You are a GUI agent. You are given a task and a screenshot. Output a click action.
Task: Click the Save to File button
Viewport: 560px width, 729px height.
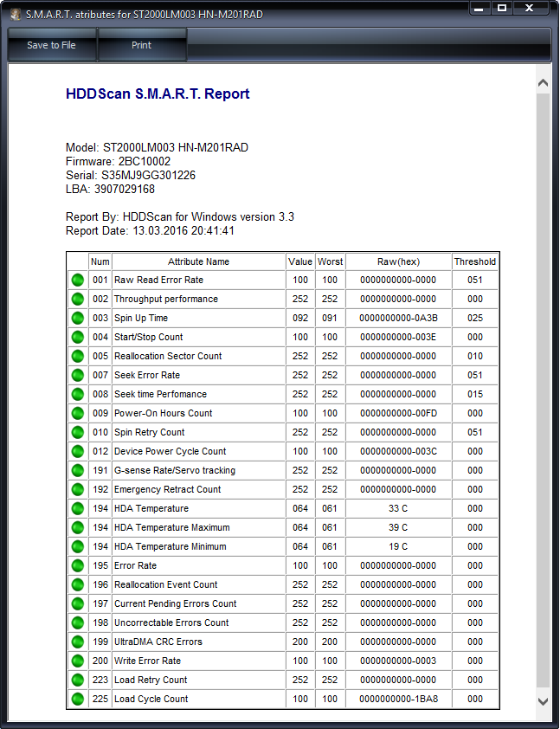point(52,45)
